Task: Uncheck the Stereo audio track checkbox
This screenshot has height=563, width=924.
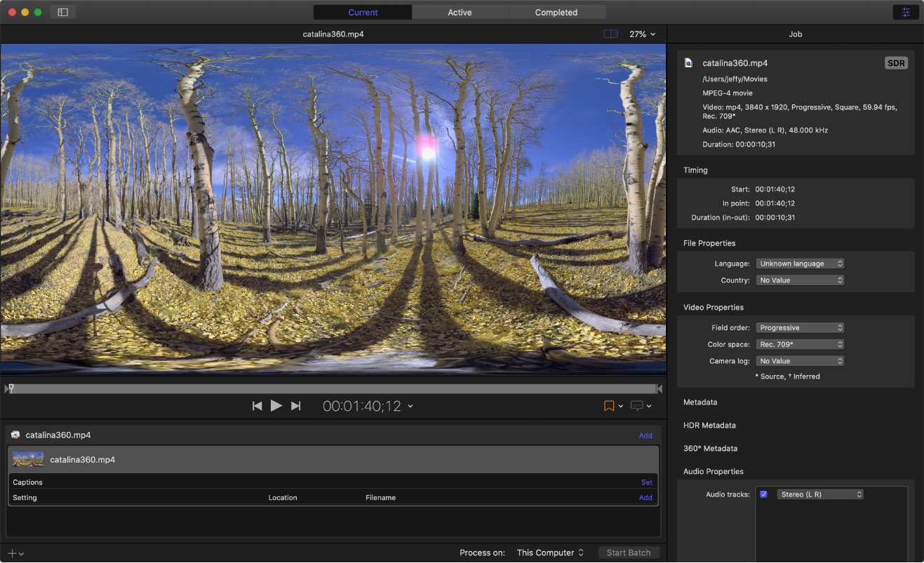Action: tap(763, 494)
